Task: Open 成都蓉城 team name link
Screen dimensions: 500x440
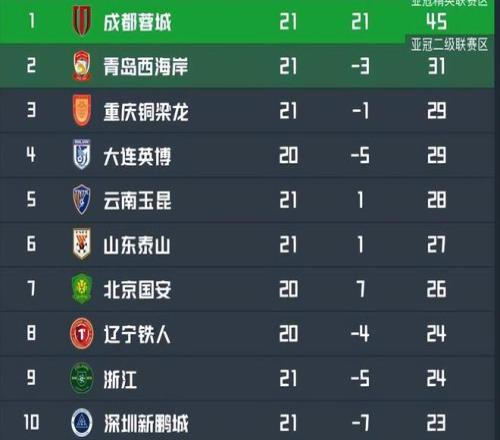Action: point(137,22)
